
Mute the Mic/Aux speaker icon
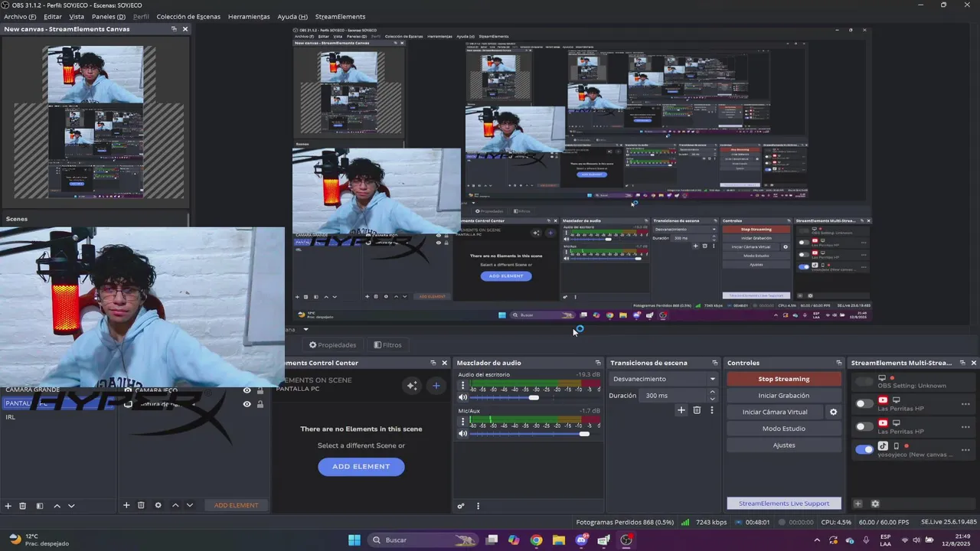(x=462, y=434)
